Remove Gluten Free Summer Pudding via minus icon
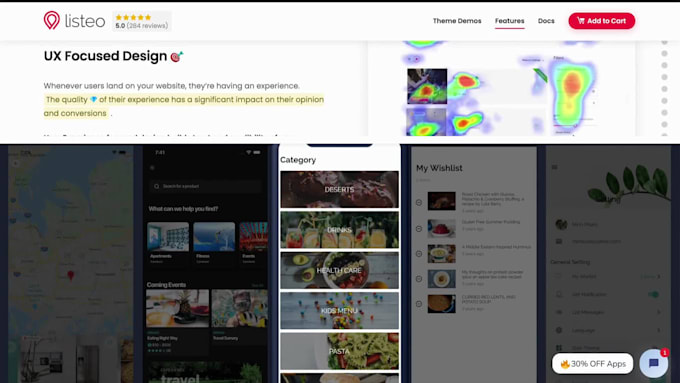680x383 pixels. 419,229
